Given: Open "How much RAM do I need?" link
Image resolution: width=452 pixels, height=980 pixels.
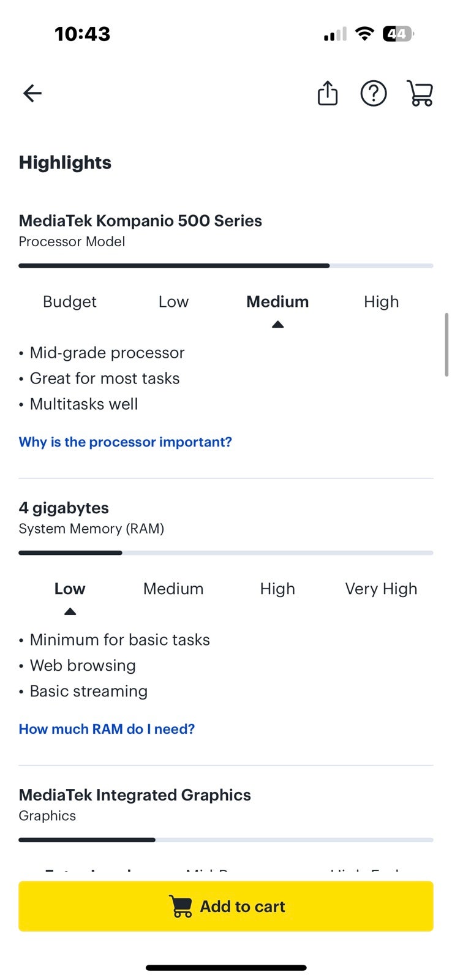Looking at the screenshot, I should click(107, 729).
